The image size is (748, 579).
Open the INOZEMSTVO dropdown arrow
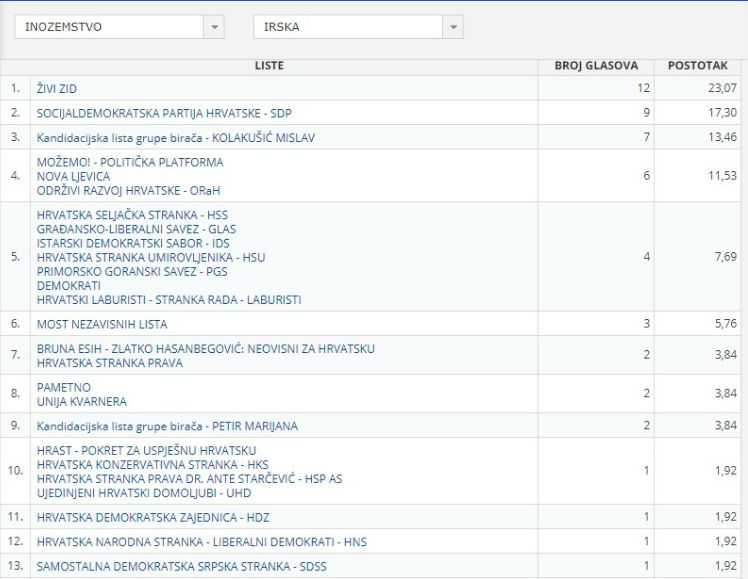tap(214, 27)
